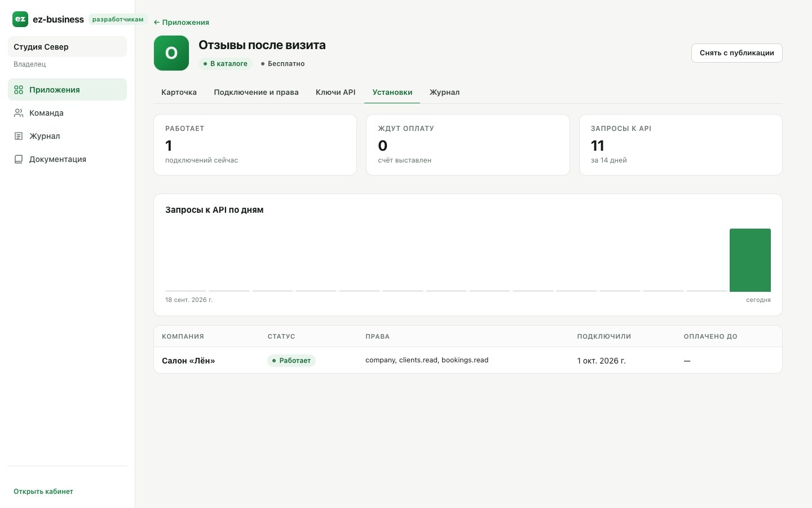
Task: Click the Салон «Лён» company row
Action: pos(468,361)
